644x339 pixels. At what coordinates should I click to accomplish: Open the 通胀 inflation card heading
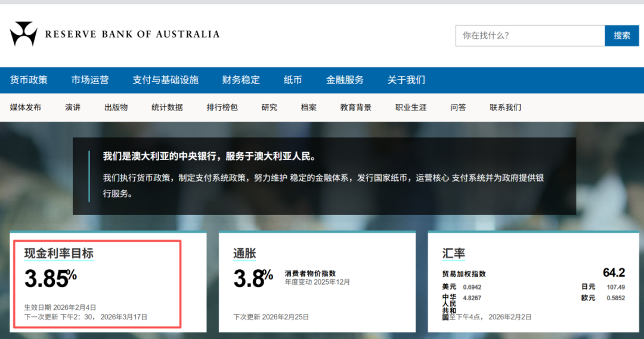(x=244, y=254)
